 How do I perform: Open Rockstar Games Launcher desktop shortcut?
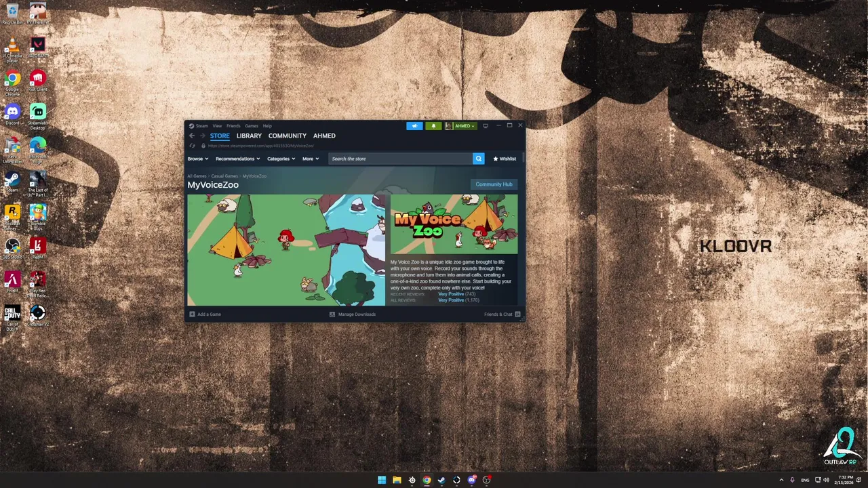[x=12, y=218]
